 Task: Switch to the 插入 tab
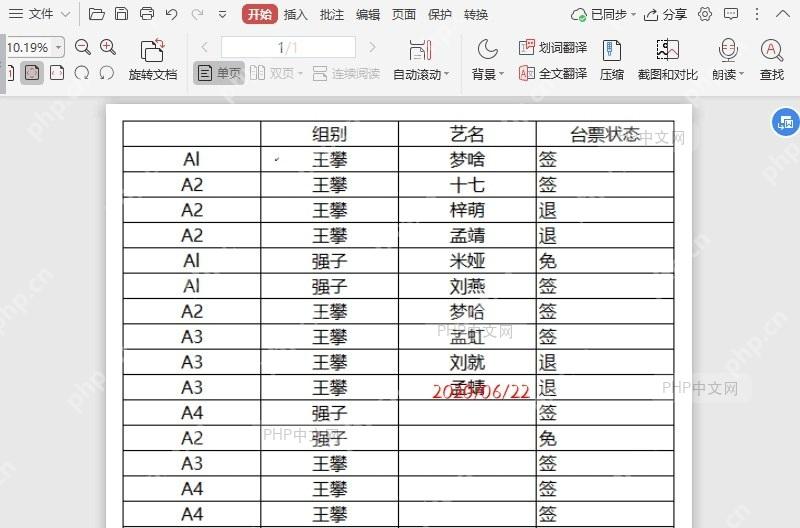coord(295,15)
